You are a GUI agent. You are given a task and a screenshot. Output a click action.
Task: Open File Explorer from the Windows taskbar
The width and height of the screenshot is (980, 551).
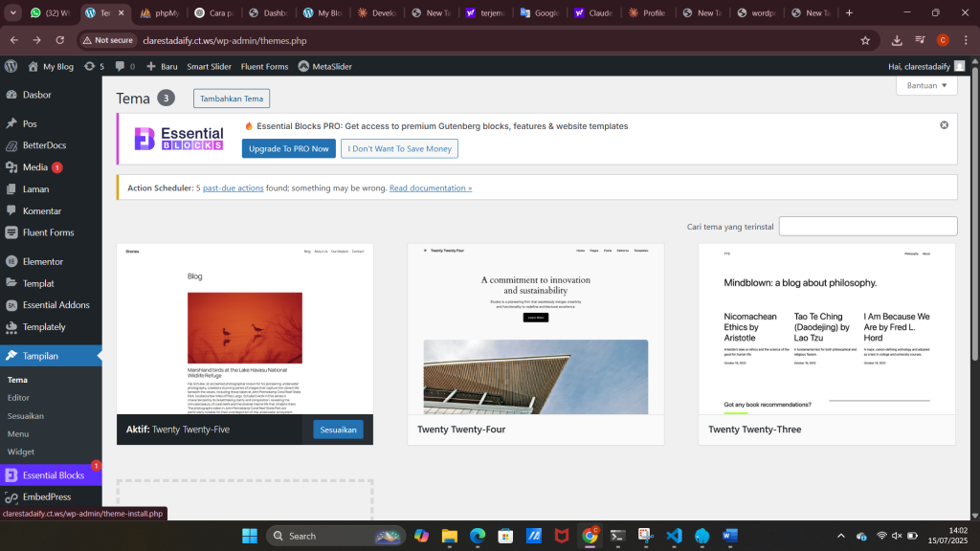pos(449,536)
